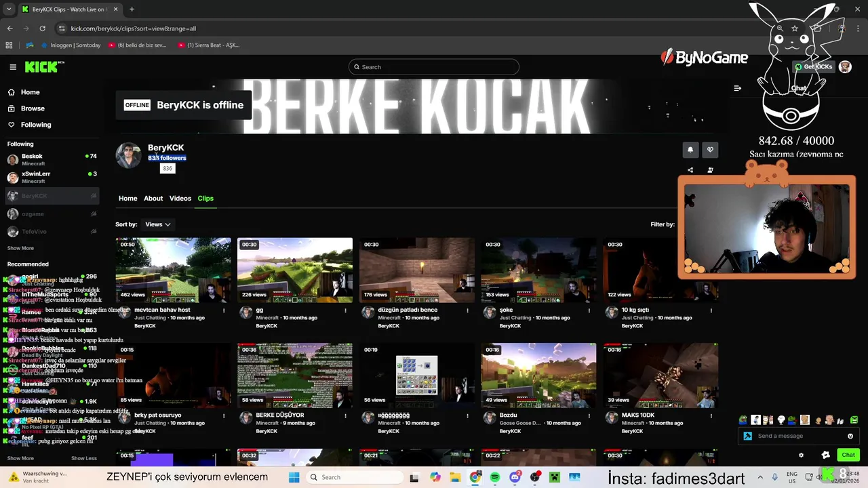Go to the Kick logo homepage

pos(44,66)
